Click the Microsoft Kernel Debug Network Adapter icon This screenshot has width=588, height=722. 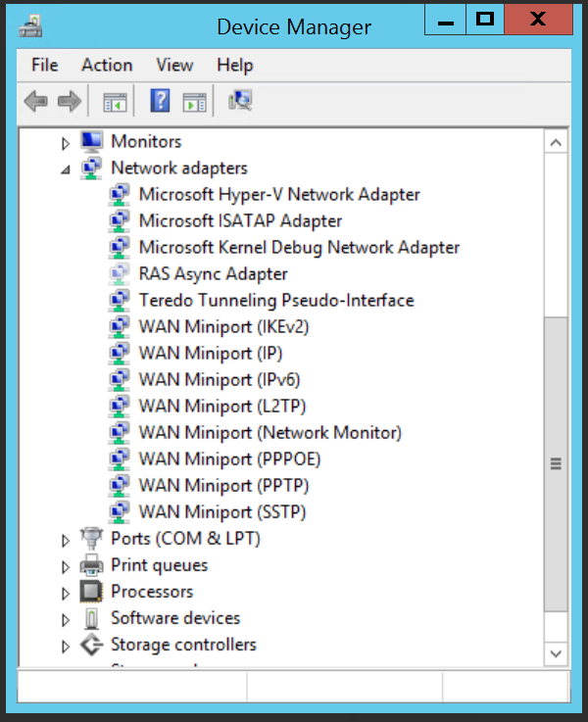point(120,248)
